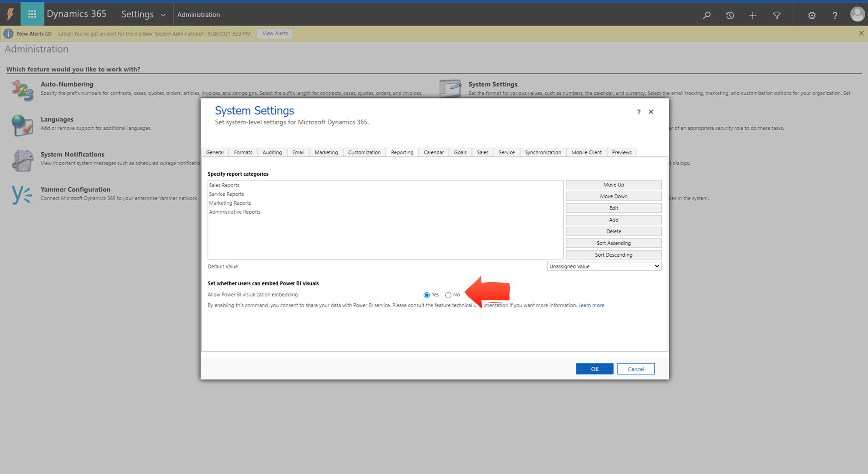Select Administrative Reports category

pyautogui.click(x=235, y=212)
